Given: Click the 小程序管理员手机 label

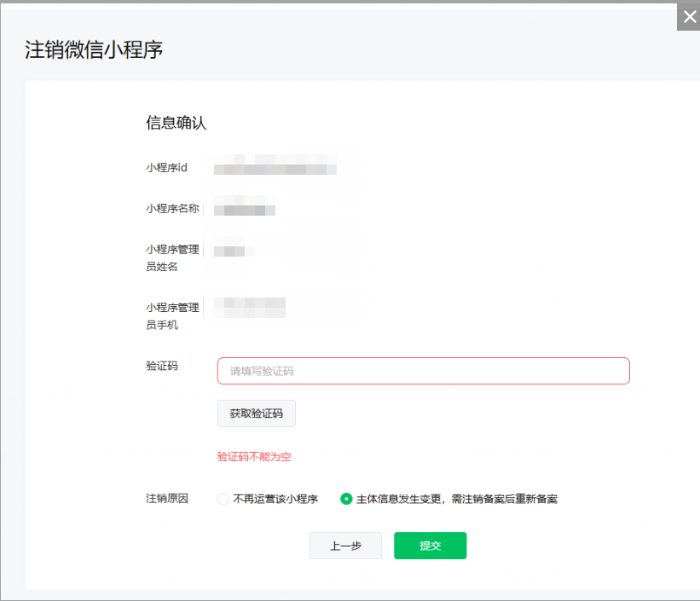Looking at the screenshot, I should coord(172,315).
